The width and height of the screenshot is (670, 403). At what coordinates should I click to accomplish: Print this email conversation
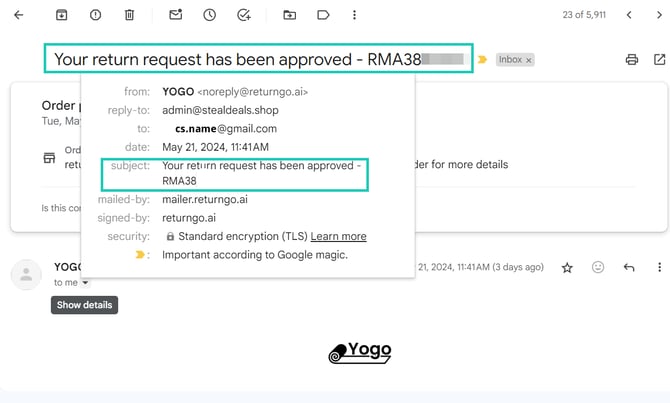click(x=631, y=60)
